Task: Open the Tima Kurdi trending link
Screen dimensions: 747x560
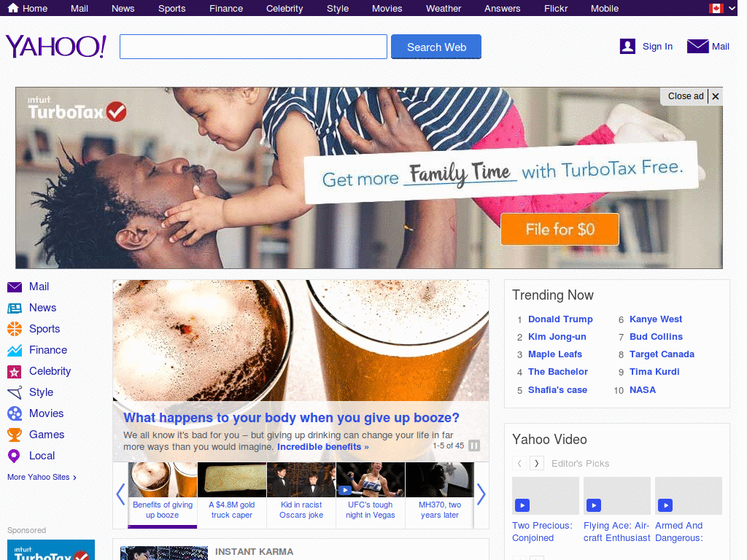Action: click(654, 372)
